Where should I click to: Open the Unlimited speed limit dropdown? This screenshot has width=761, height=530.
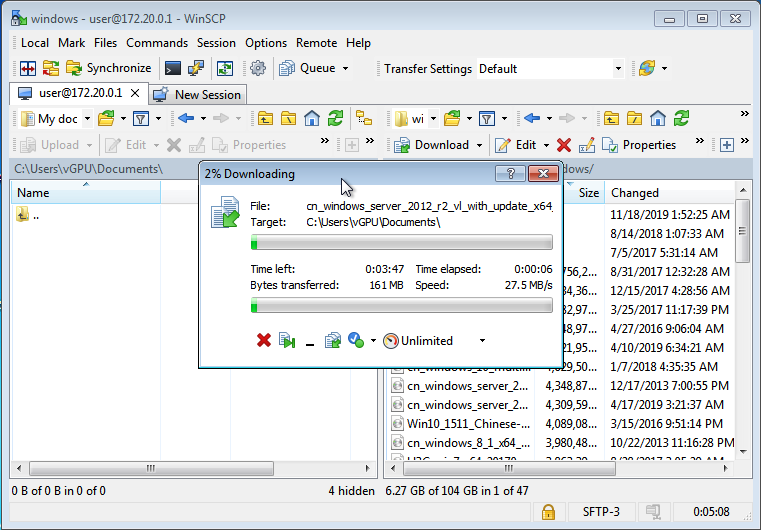(434, 341)
